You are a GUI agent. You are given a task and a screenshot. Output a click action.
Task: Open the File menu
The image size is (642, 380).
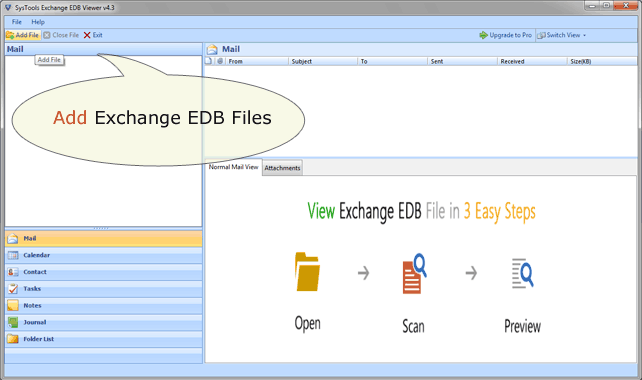click(x=17, y=22)
